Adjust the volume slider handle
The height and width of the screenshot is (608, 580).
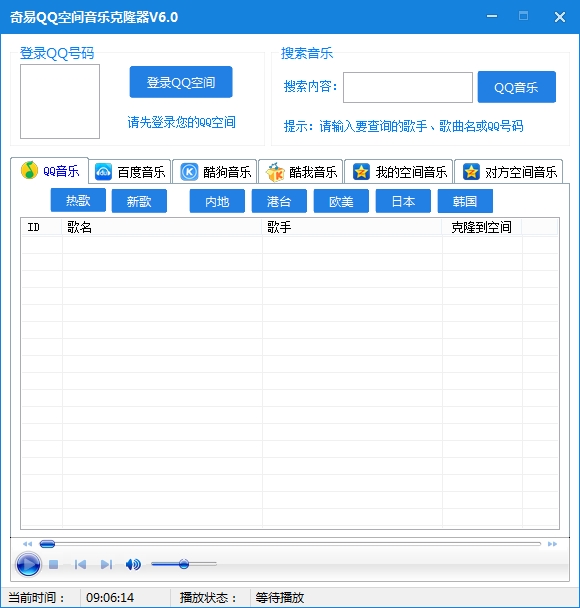click(x=184, y=564)
